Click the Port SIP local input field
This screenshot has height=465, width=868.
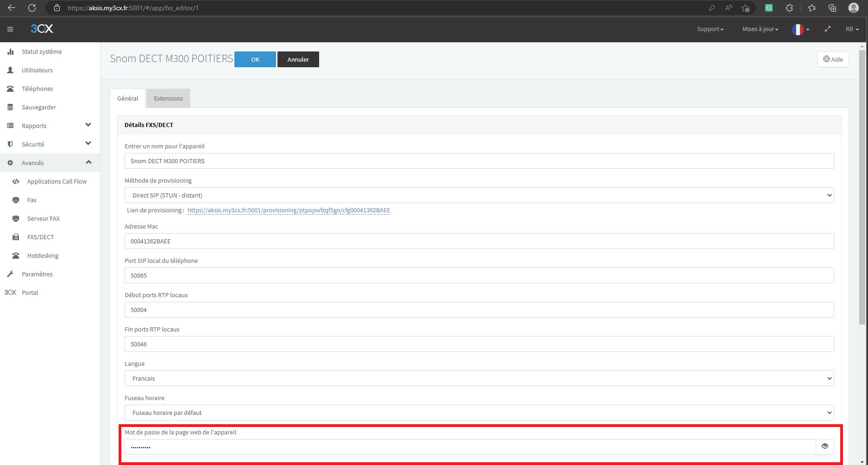479,275
